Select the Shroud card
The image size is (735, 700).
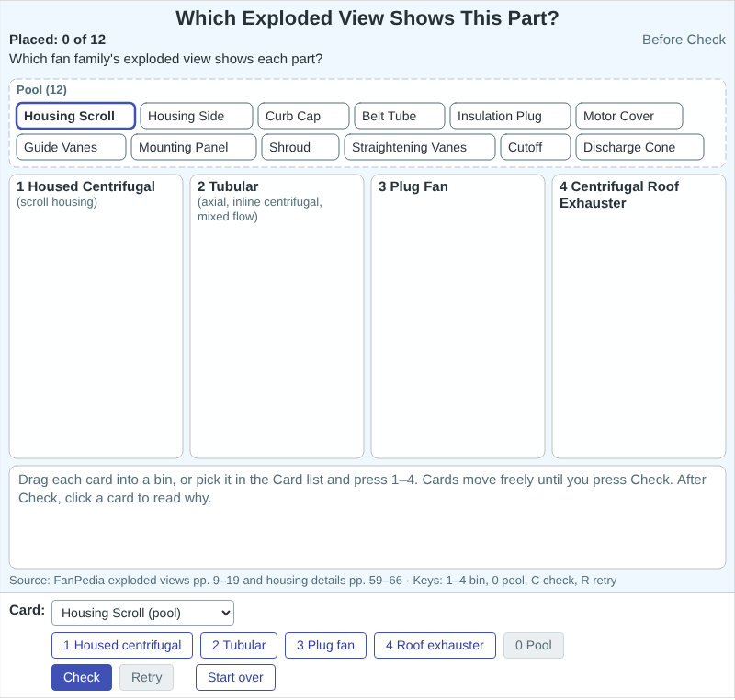(x=300, y=147)
